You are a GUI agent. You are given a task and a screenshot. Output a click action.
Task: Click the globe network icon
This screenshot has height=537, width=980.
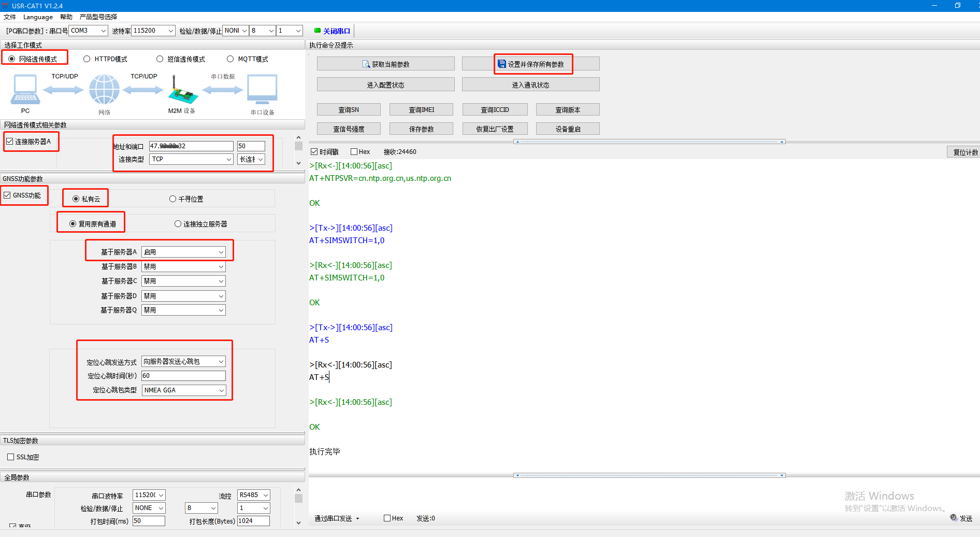[104, 89]
